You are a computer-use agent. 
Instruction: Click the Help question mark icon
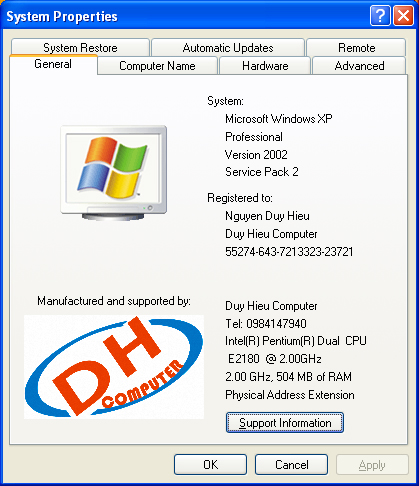(380, 15)
